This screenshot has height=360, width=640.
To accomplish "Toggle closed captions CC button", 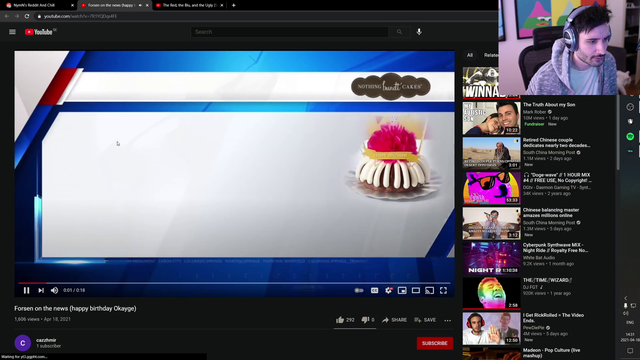I will 374,290.
